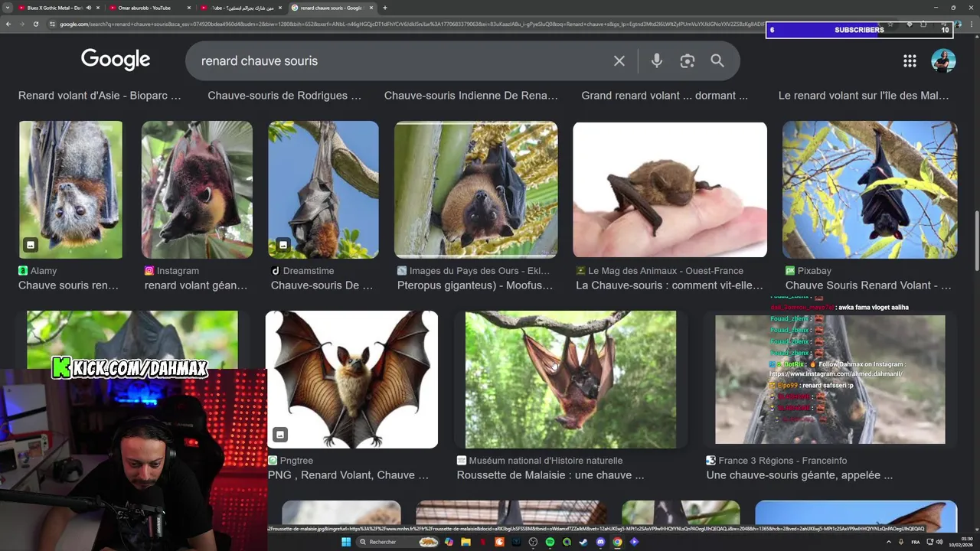
Task: Click 'Chauve-souris De ...' Dreamstime caption
Action: click(x=322, y=285)
